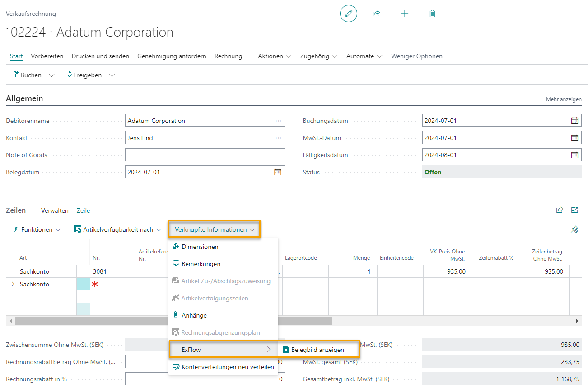This screenshot has height=388, width=588.
Task: Click MwSt. gesamt value 233,75
Action: [x=502, y=362]
